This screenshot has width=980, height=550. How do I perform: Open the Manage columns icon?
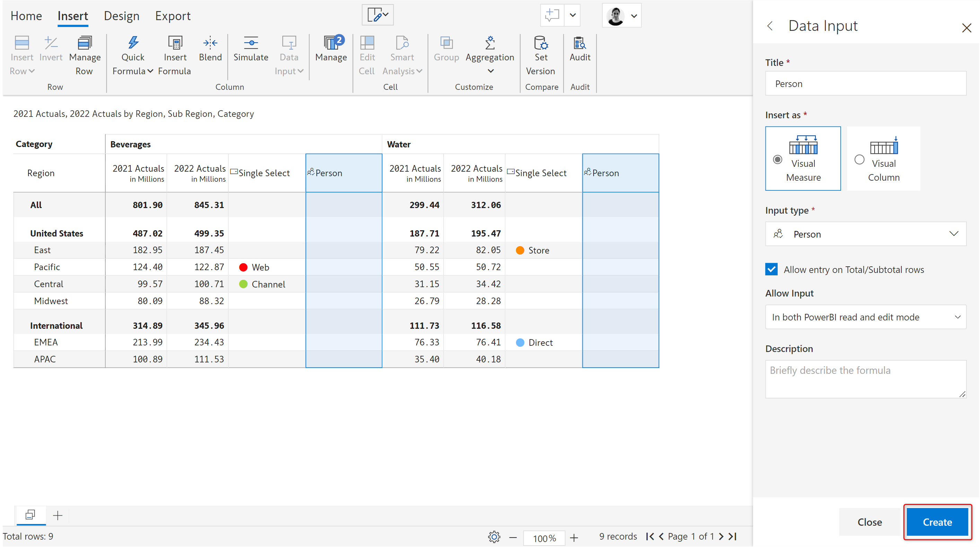click(331, 43)
